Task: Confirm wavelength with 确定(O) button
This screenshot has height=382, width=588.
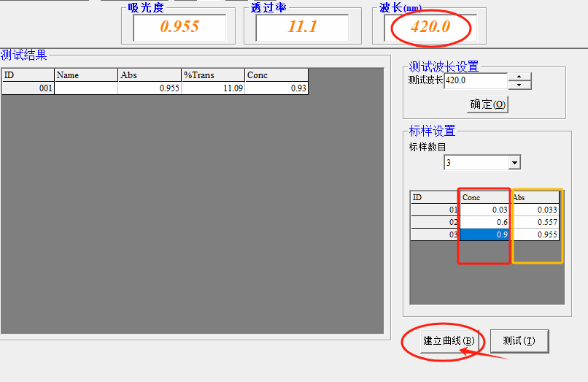Action: (487, 104)
